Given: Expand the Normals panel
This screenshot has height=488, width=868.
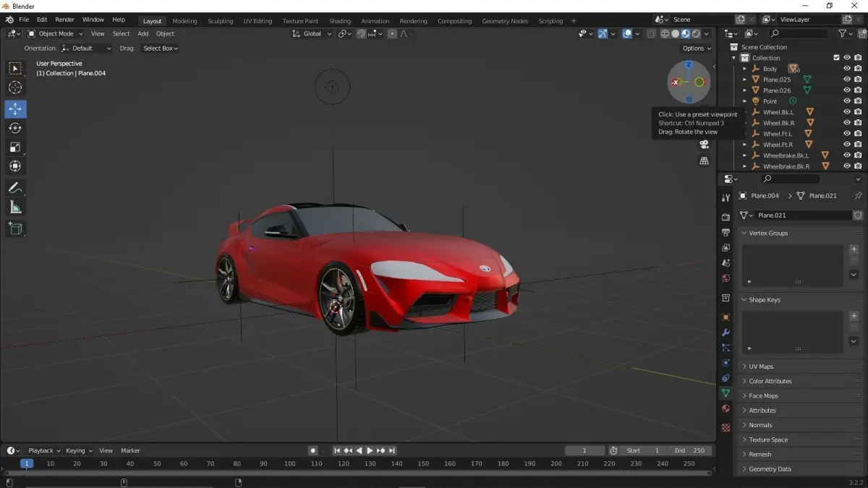Looking at the screenshot, I should click(x=801, y=425).
